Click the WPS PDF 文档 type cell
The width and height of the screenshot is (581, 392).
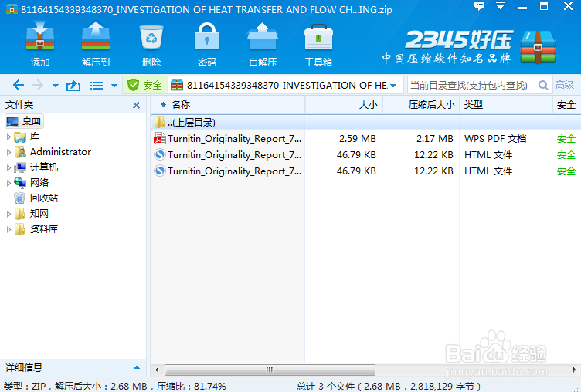point(495,139)
